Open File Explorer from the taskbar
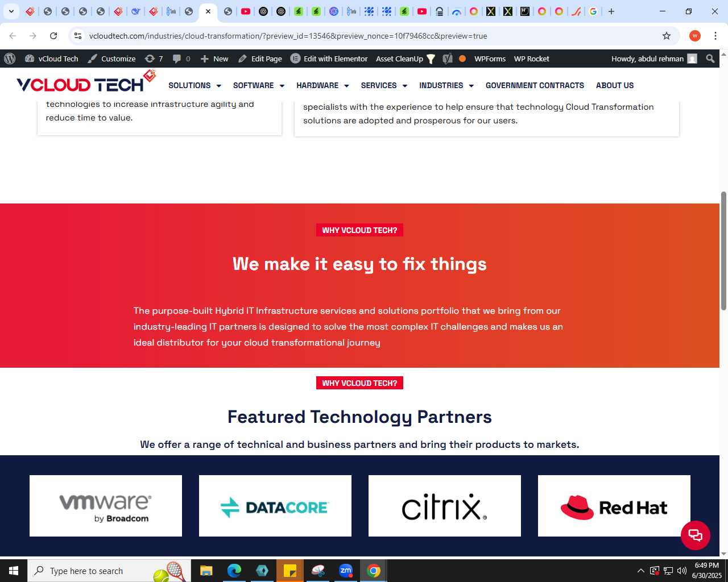728x582 pixels. (206, 571)
